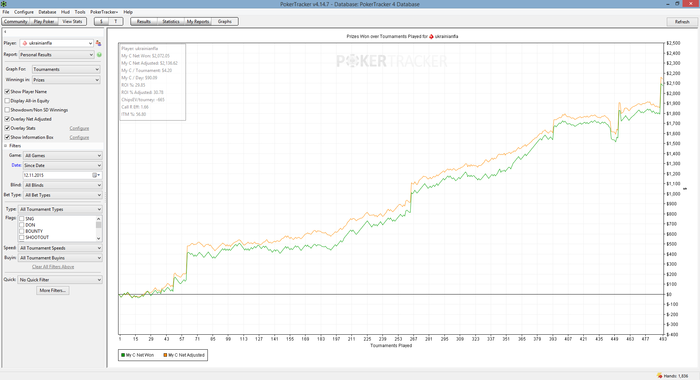Click the green My C Net Won legend swatch
Screen dimensions: 700x380
[x=123, y=355]
